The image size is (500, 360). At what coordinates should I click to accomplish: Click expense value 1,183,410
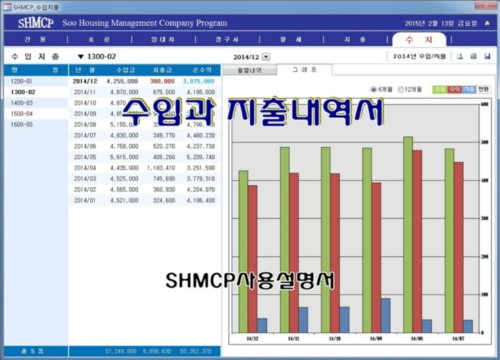point(161,168)
